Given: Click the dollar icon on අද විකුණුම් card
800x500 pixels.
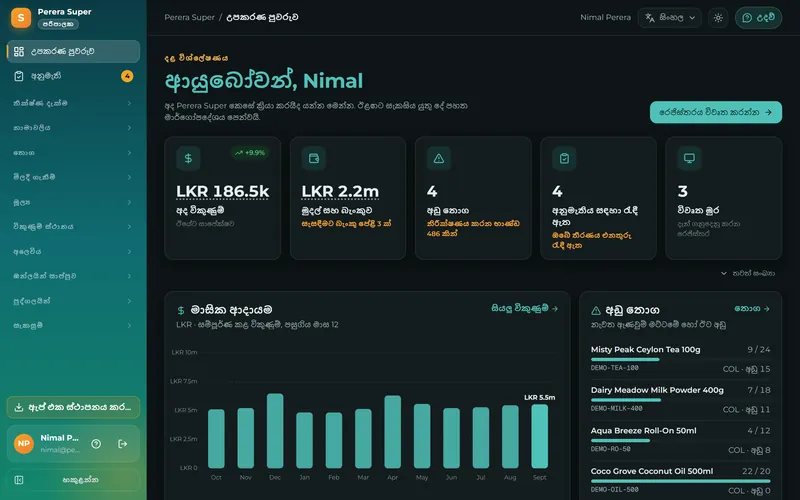Looking at the screenshot, I should click(188, 158).
